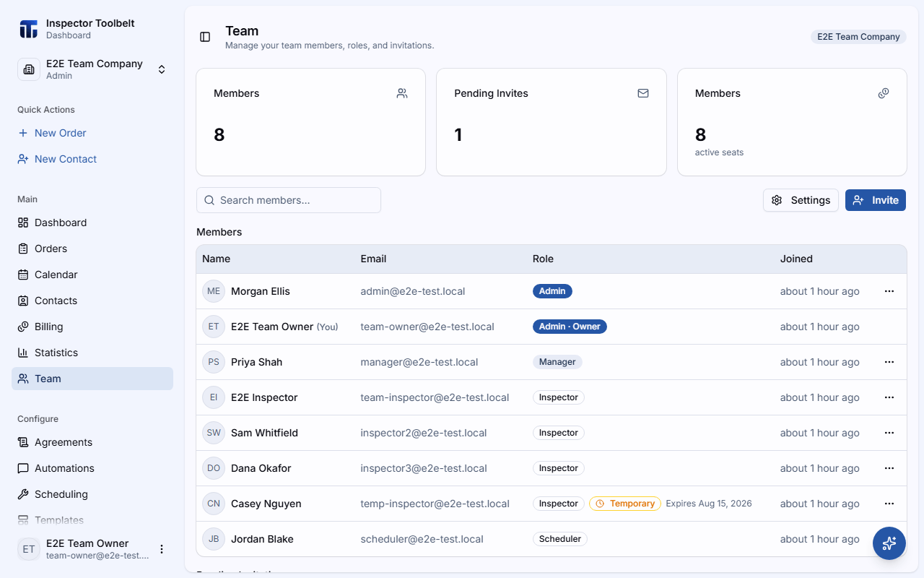Viewport: 924px width, 578px height.
Task: Open row actions for Casey Nguyen
Action: pos(889,504)
